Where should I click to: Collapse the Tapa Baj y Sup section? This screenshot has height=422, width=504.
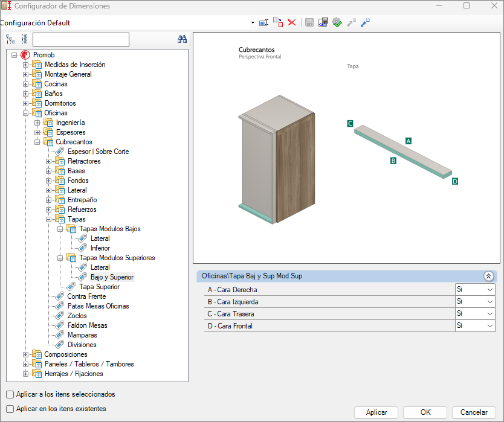pyautogui.click(x=488, y=276)
